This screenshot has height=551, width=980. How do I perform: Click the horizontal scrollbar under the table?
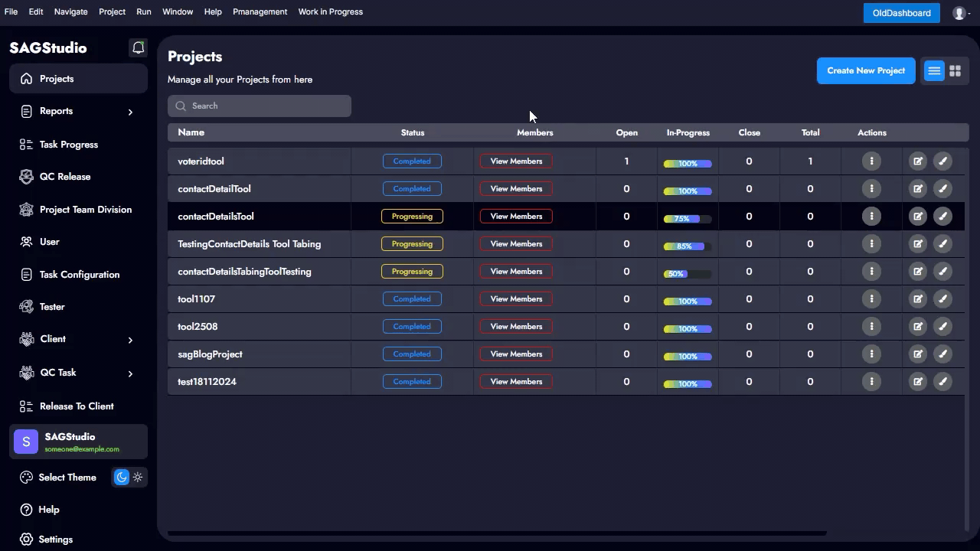(x=497, y=533)
